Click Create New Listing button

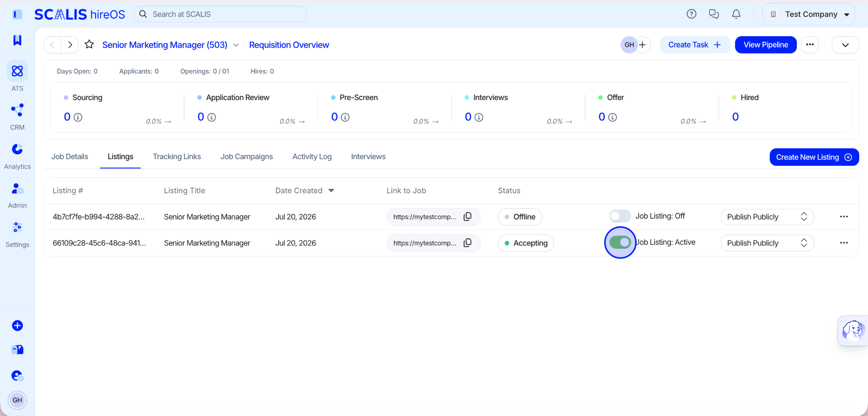click(x=814, y=157)
